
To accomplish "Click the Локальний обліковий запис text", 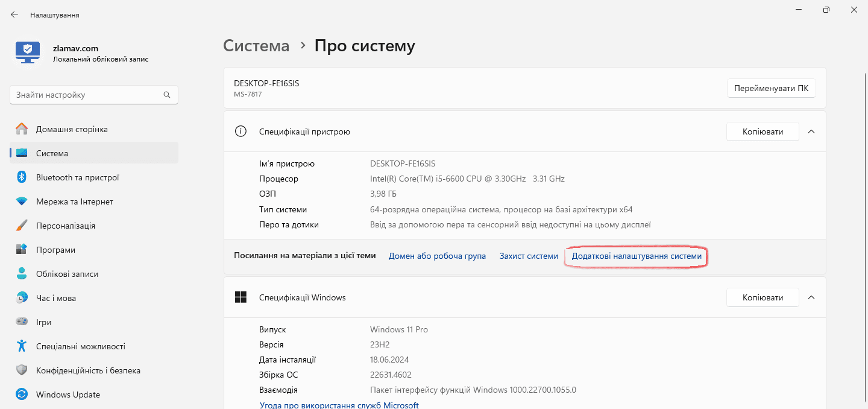I will [101, 59].
